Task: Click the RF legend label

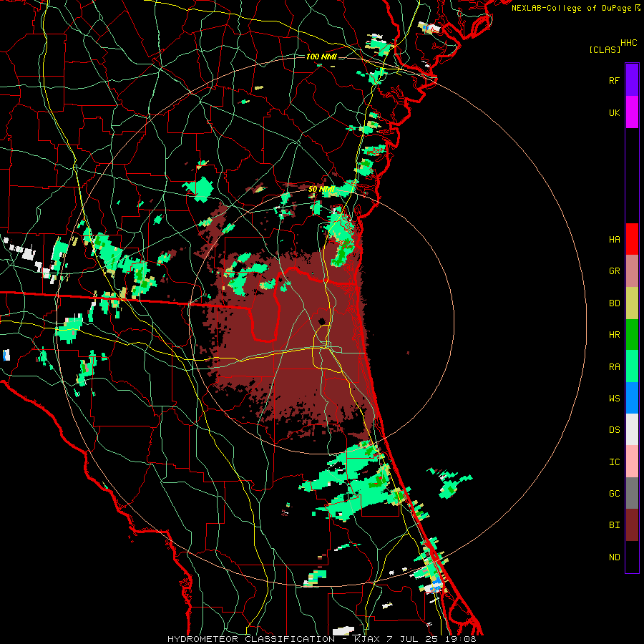Action: [614, 80]
